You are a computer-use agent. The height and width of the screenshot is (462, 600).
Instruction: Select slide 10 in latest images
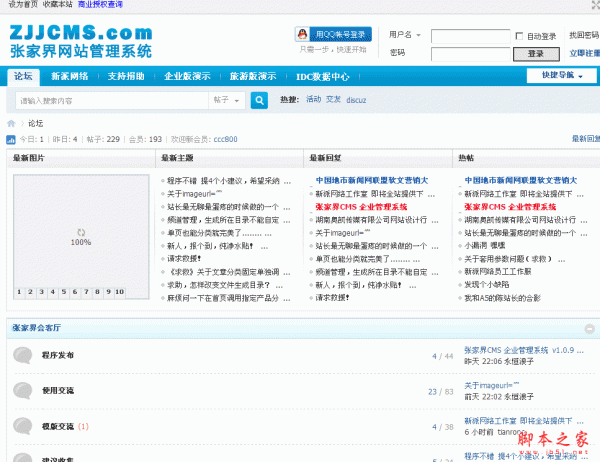[x=119, y=292]
